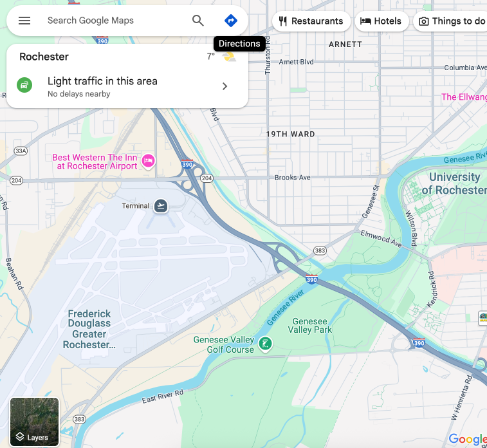Screen dimensions: 487x448
Task: Click the route 204 shield by the interchange
Action: (207, 178)
